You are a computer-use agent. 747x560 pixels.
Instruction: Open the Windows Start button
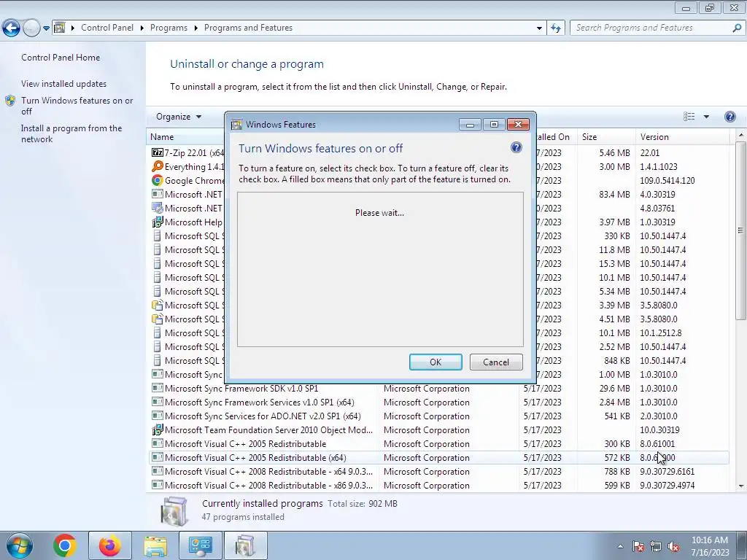pyautogui.click(x=18, y=545)
